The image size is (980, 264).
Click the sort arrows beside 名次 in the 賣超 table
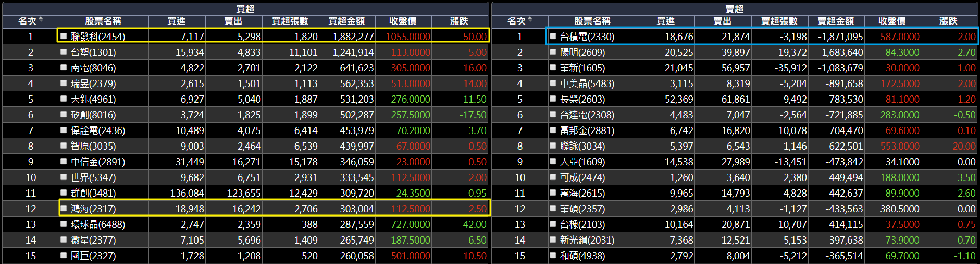pyautogui.click(x=530, y=20)
